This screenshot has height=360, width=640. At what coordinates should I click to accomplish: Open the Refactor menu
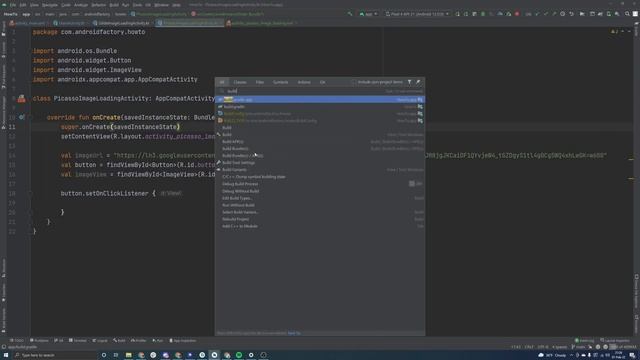point(98,5)
